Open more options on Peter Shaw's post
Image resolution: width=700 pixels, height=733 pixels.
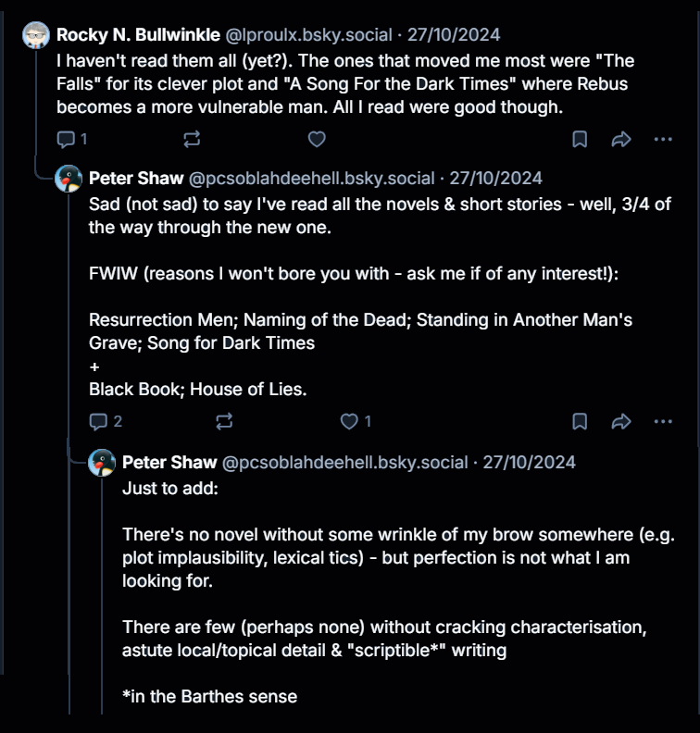(x=663, y=422)
